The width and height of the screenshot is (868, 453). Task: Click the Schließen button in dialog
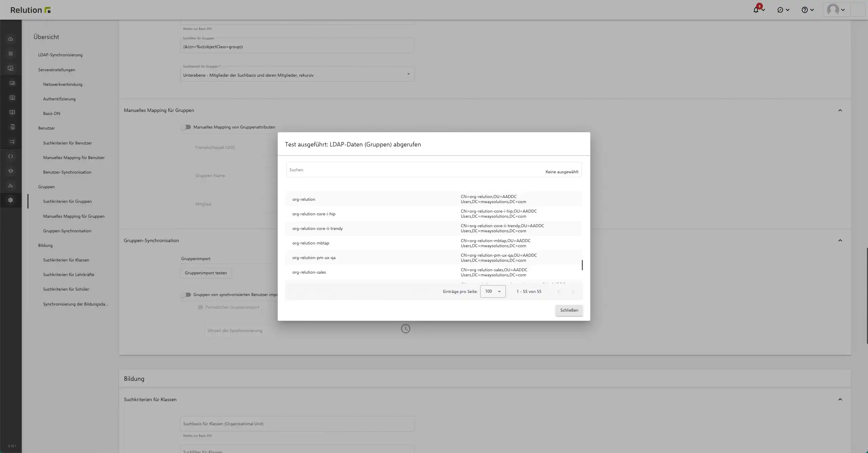[569, 310]
